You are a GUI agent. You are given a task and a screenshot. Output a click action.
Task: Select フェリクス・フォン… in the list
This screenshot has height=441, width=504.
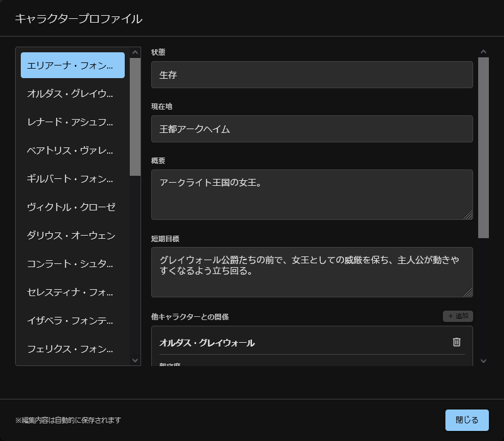[x=72, y=349]
